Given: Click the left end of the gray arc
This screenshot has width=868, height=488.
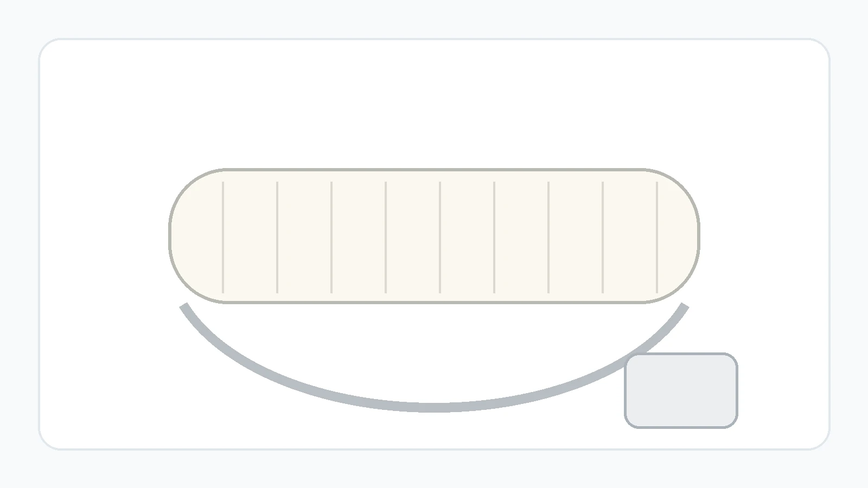Looking at the screenshot, I should point(184,306).
